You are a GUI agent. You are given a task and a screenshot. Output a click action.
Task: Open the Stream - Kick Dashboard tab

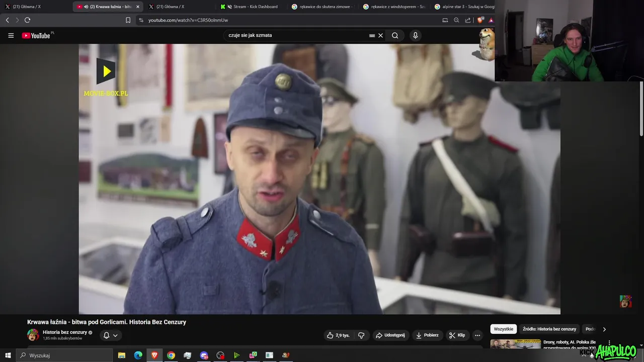pyautogui.click(x=252, y=7)
